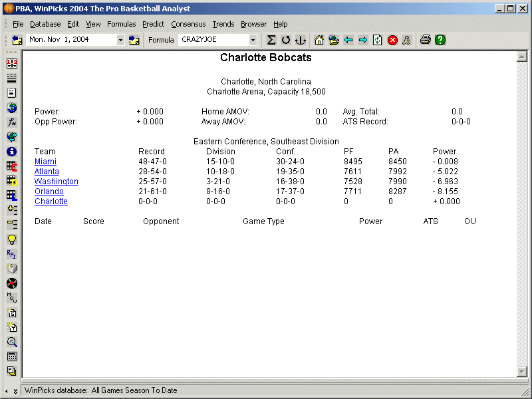
Task: Click the circular arrow recalculate icon
Action: tap(286, 40)
